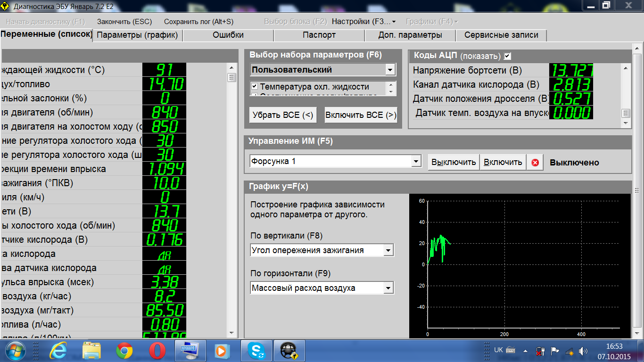Click the application icon in the title bar

pos(5,7)
